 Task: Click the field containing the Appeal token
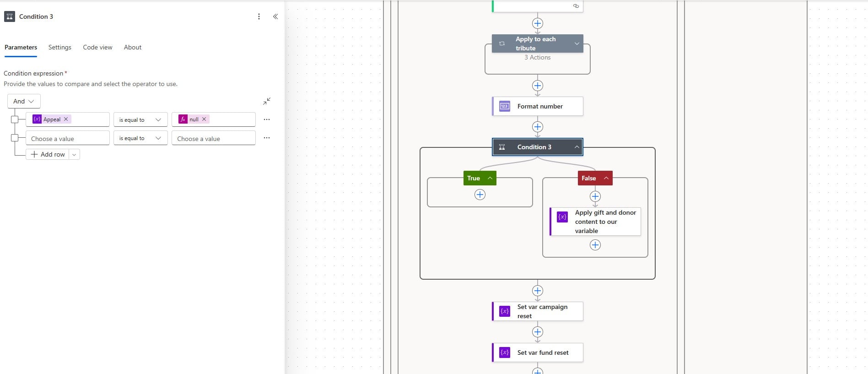(68, 119)
